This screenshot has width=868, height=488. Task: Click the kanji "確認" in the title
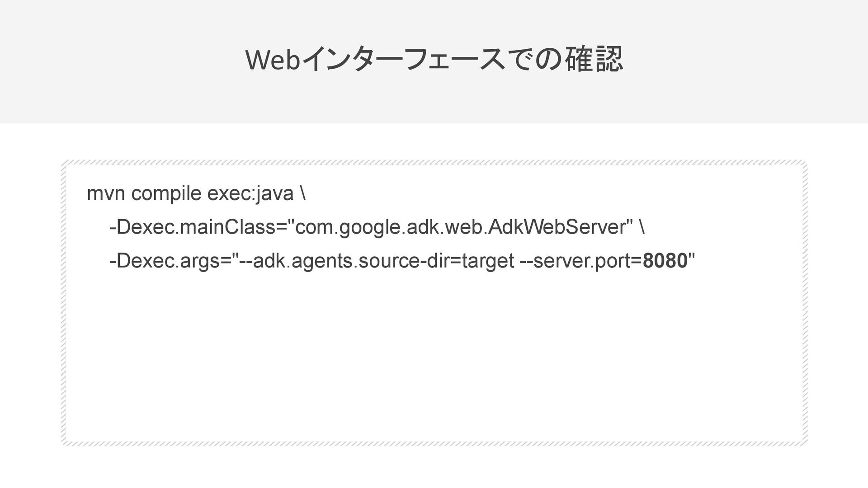tap(594, 60)
